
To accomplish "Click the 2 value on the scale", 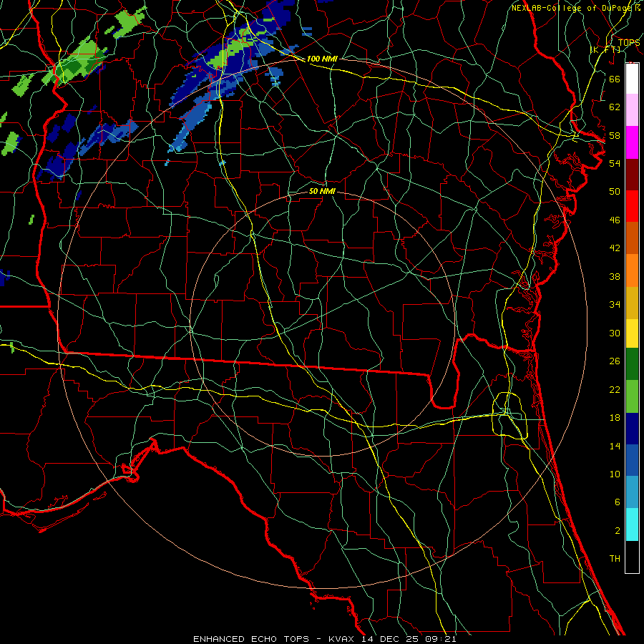I will click(617, 531).
